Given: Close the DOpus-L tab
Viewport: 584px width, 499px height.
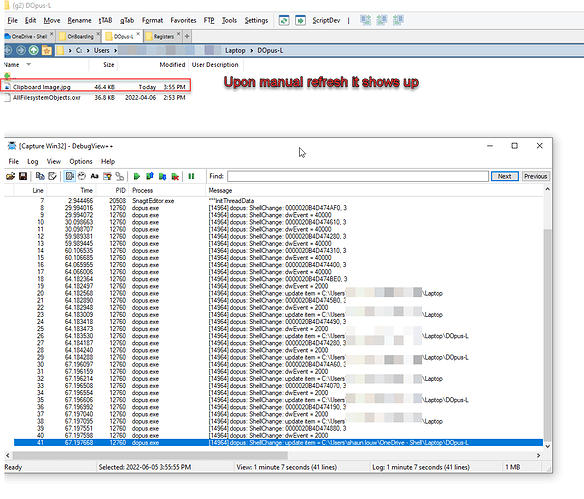Looking at the screenshot, I should pos(138,34).
